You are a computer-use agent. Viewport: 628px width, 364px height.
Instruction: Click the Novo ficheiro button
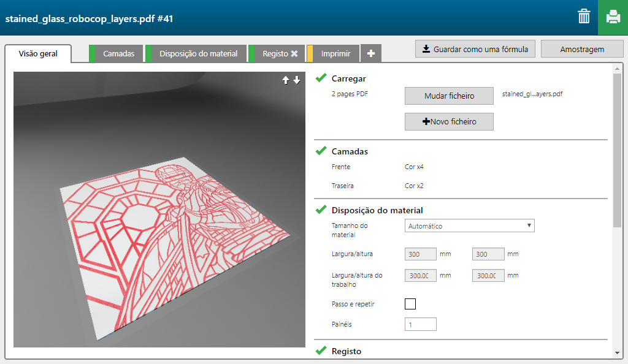click(x=449, y=121)
